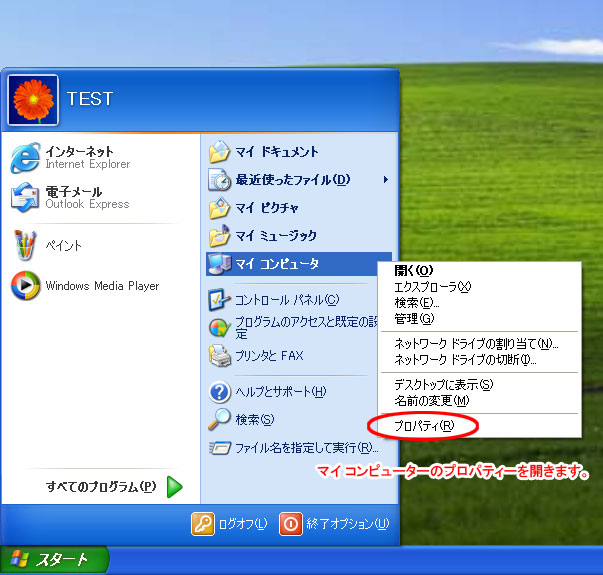Select 名前の変更(M) in the context menu
The image size is (603, 575).
[432, 401]
